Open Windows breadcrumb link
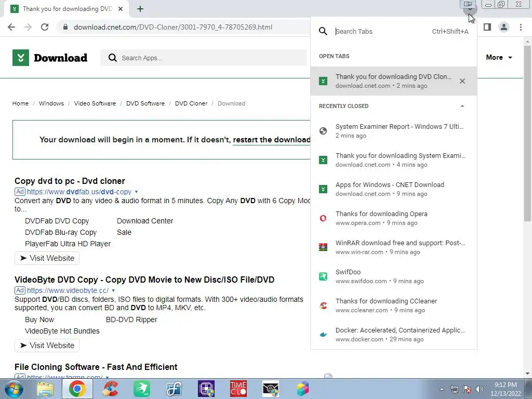Viewport: 532px width, 399px height. point(51,103)
